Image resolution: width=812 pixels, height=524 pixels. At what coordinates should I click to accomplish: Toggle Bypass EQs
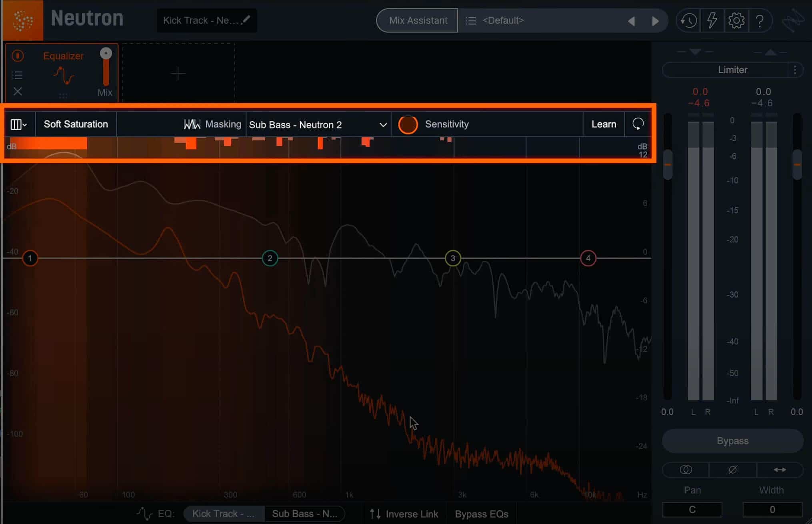482,514
